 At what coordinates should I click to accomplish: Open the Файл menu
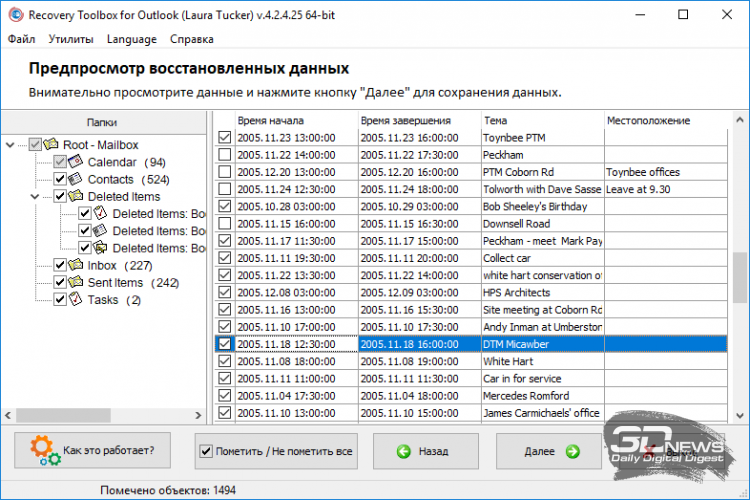(21, 39)
